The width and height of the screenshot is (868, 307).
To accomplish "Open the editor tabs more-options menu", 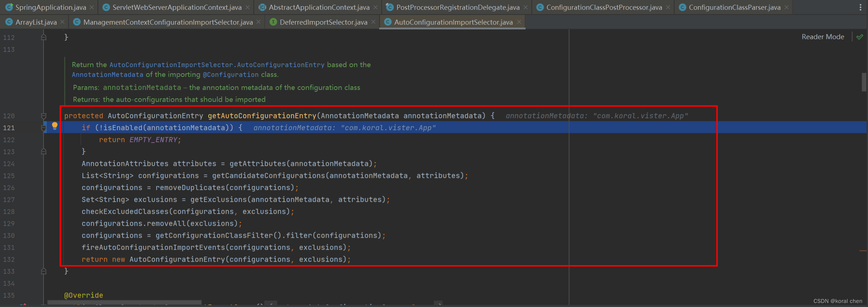I will point(860,7).
